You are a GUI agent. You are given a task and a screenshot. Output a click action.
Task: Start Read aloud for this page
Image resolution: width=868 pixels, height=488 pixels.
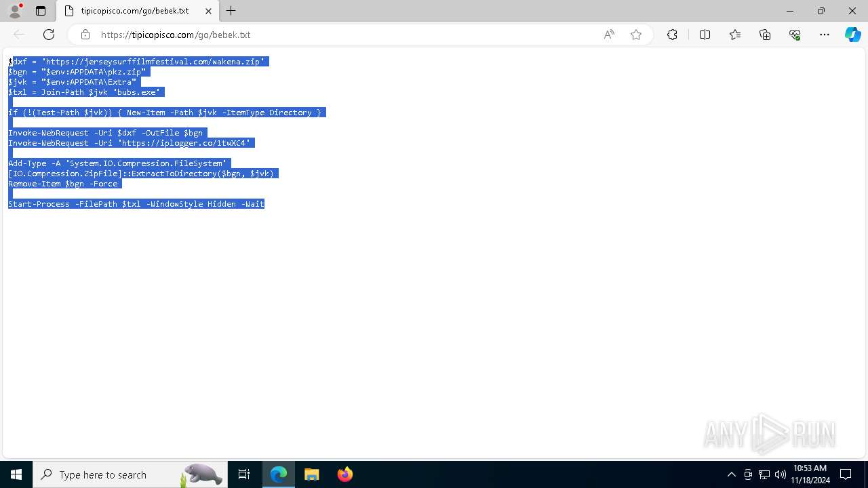tap(609, 35)
